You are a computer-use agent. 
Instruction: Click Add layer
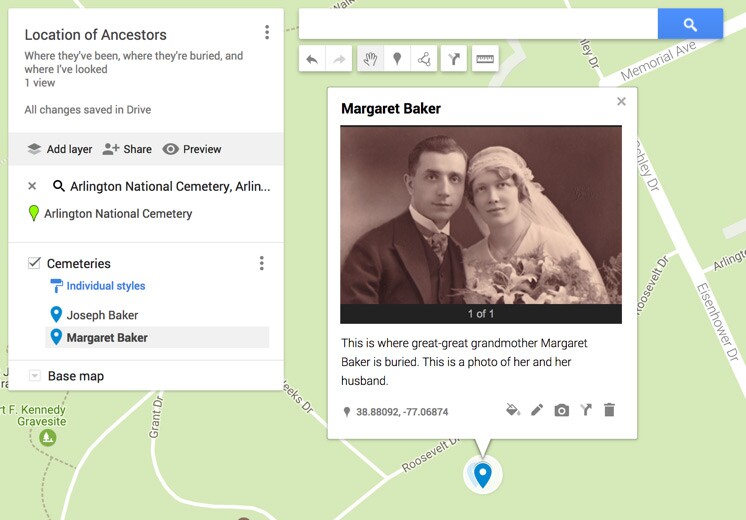(x=59, y=149)
